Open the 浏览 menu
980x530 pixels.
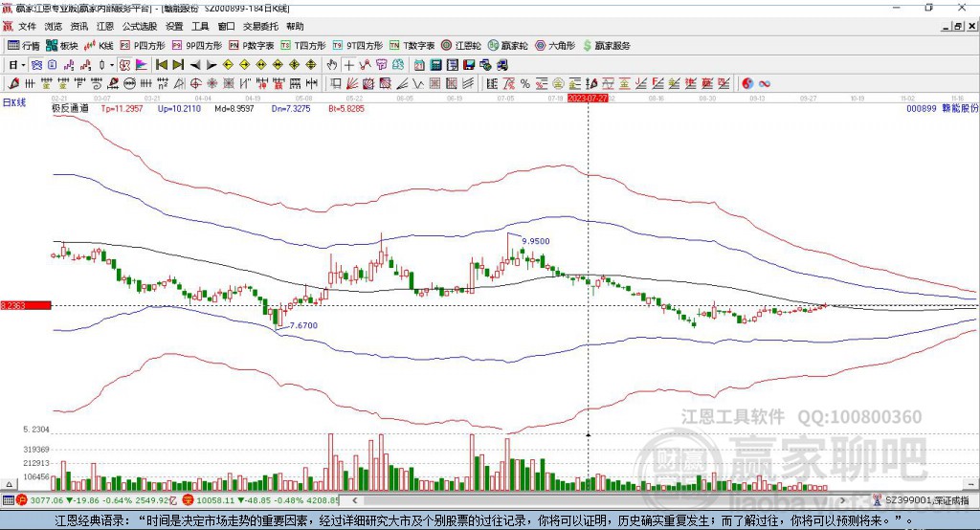click(x=54, y=26)
